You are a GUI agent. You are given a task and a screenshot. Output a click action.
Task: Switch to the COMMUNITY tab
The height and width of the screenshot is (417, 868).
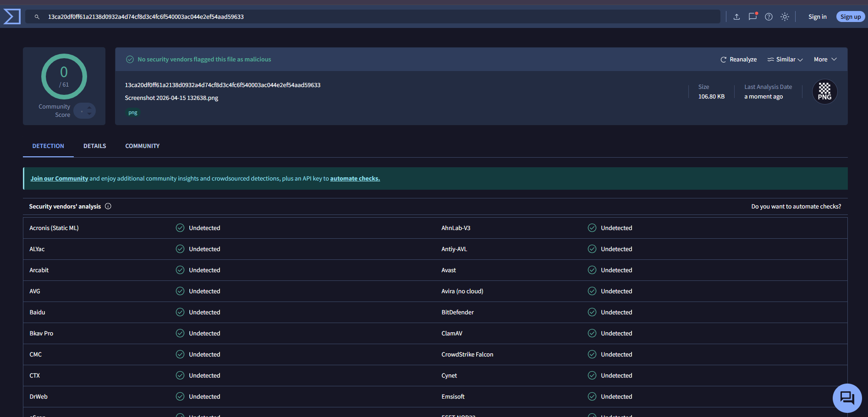(x=142, y=146)
